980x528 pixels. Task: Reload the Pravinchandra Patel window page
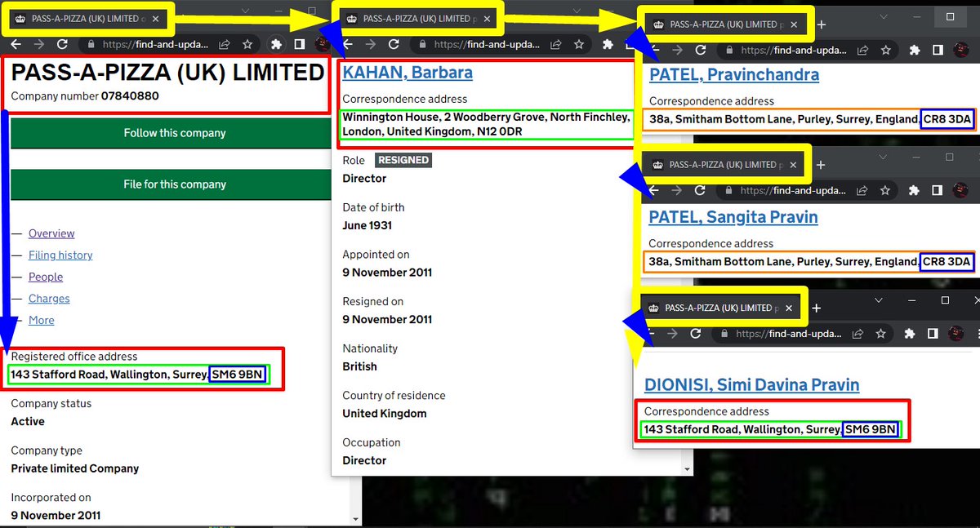[x=701, y=50]
